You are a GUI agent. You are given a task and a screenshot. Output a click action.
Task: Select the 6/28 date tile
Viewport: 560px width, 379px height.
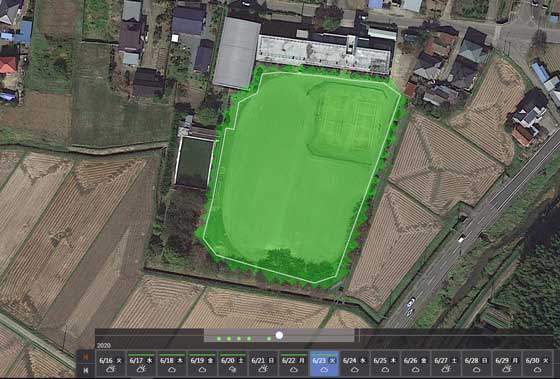coord(476,364)
